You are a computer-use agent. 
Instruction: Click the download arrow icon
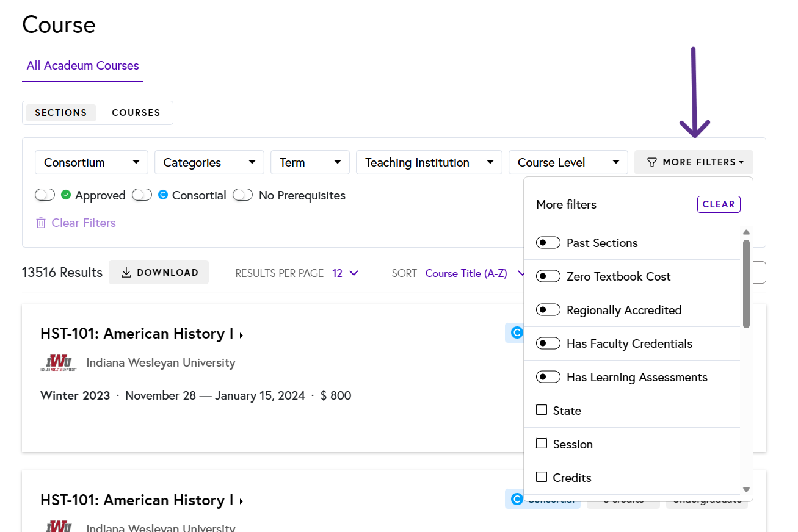126,273
